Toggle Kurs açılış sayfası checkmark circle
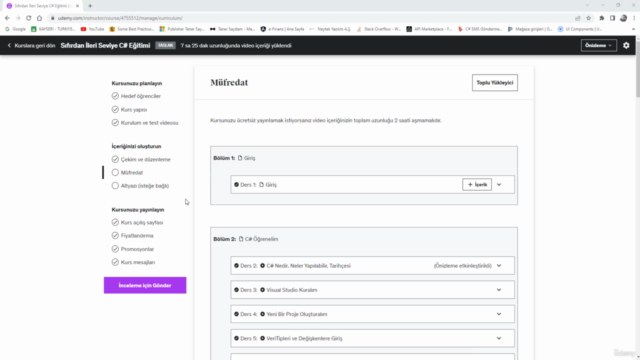The width and height of the screenshot is (640, 360). pos(115,222)
